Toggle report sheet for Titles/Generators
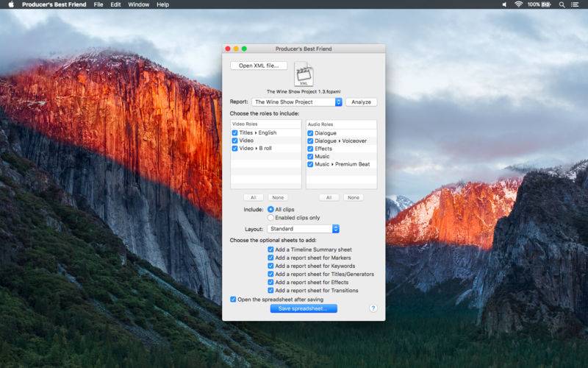The image size is (588, 368). pos(270,274)
